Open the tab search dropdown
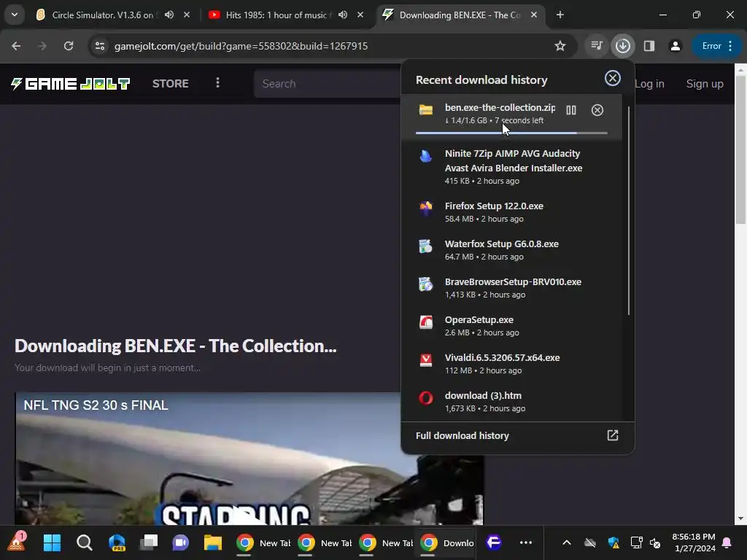 tap(15, 15)
